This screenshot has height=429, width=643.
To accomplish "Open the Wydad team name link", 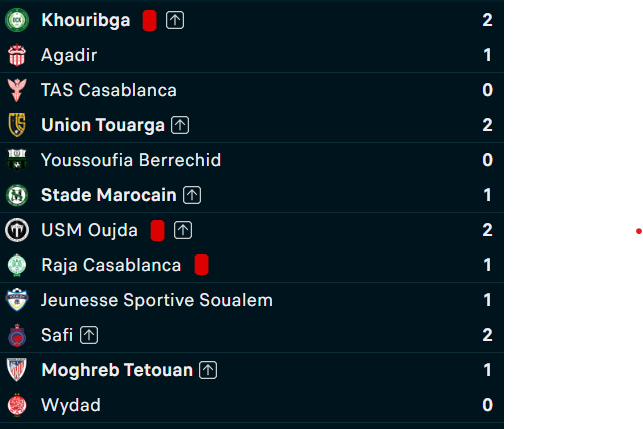I will [x=71, y=405].
